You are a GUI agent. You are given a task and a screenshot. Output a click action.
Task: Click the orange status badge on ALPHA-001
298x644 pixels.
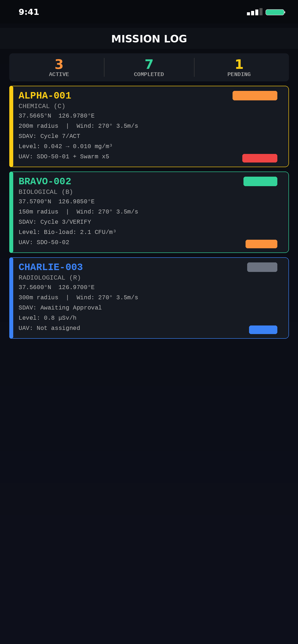point(255,96)
